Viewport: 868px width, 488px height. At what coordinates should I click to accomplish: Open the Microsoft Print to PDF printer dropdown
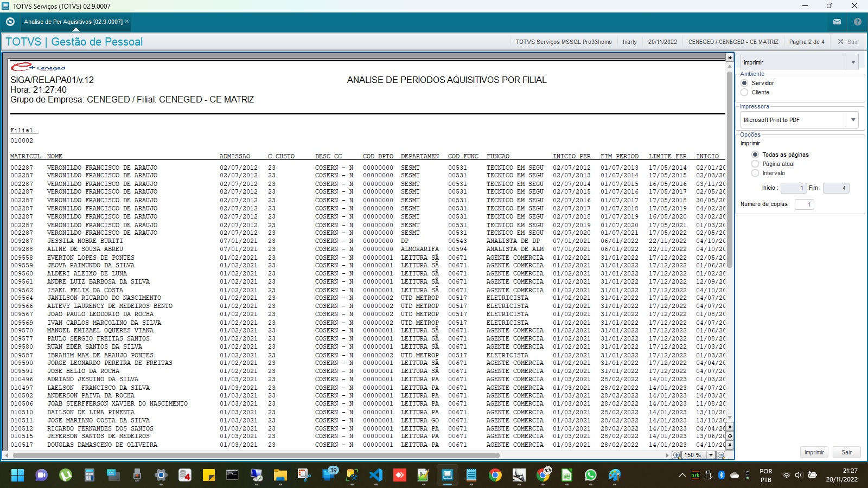pyautogui.click(x=853, y=120)
